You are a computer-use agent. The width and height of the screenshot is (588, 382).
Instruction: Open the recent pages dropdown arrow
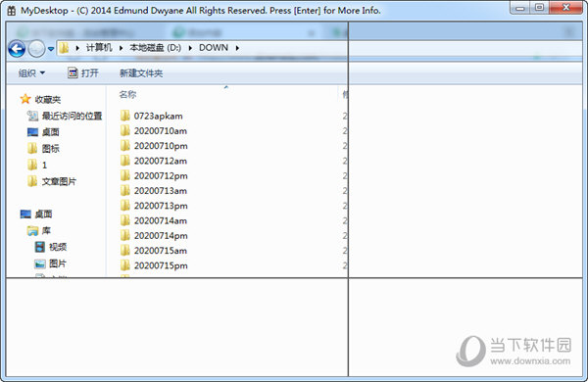51,49
